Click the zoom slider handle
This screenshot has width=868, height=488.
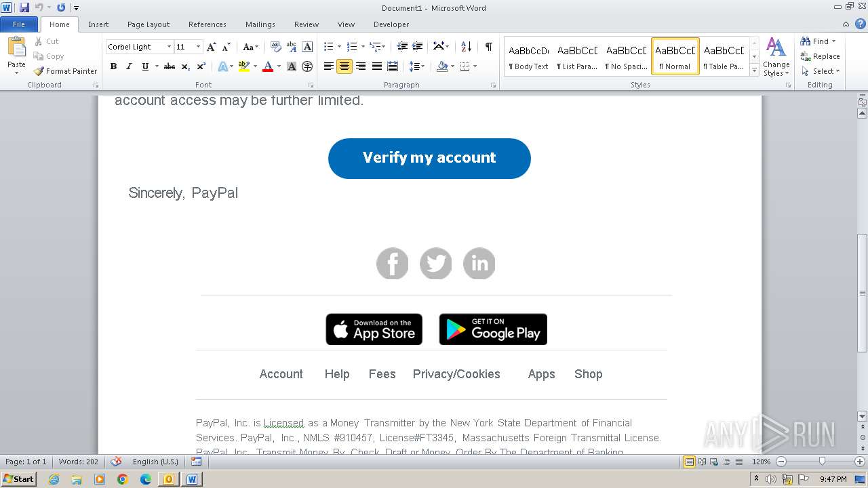point(822,462)
